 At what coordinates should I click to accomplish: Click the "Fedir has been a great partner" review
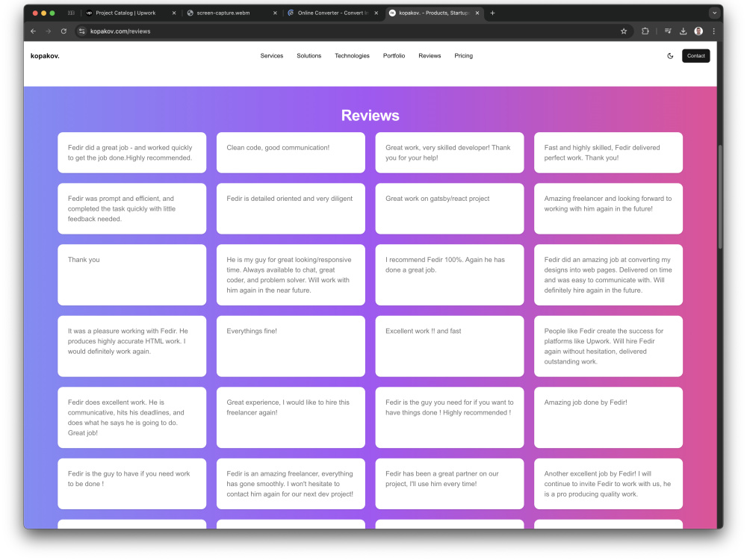(x=450, y=484)
